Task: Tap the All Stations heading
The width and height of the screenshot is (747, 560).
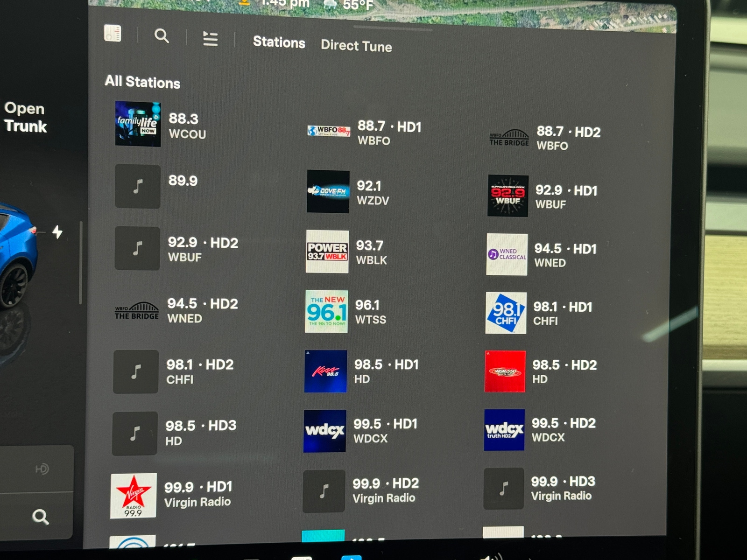Action: coord(142,82)
